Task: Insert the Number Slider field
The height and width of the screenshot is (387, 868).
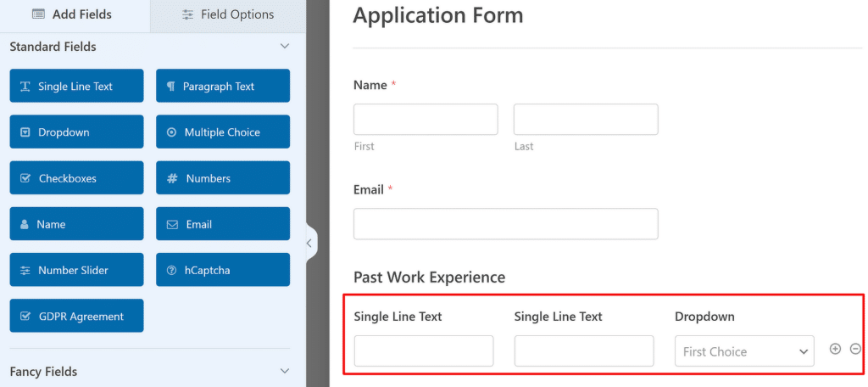Action: point(76,270)
